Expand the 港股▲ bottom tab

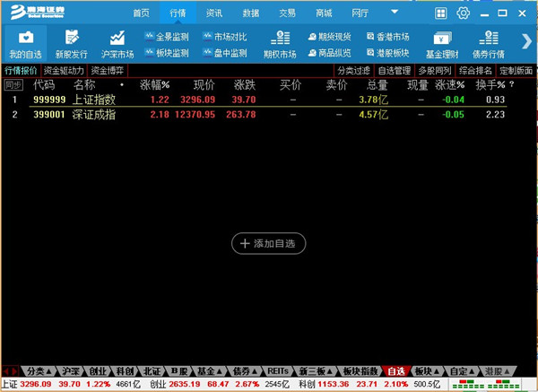(497, 371)
